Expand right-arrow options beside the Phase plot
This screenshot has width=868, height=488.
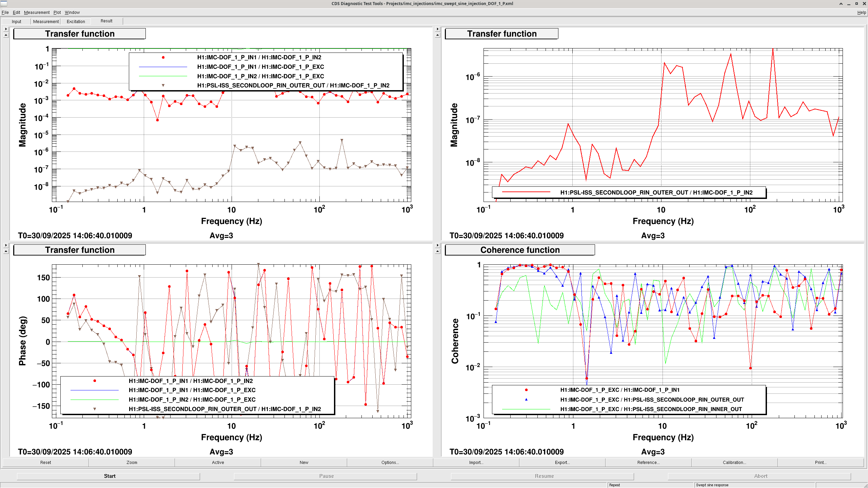pyautogui.click(x=6, y=245)
